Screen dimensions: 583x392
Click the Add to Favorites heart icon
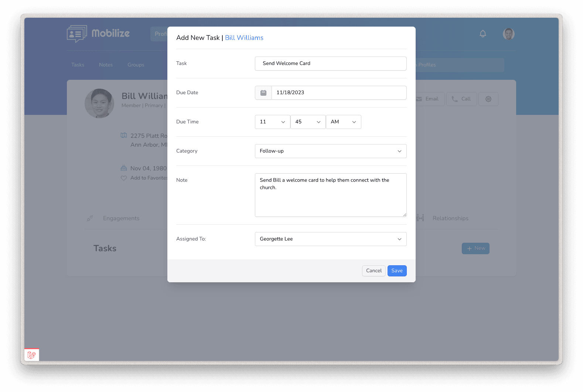coord(124,178)
